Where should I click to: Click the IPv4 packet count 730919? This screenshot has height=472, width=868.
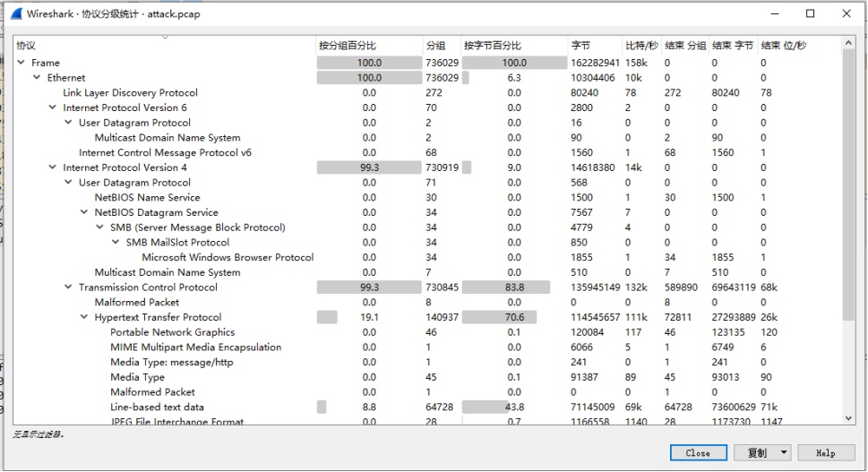point(442,167)
